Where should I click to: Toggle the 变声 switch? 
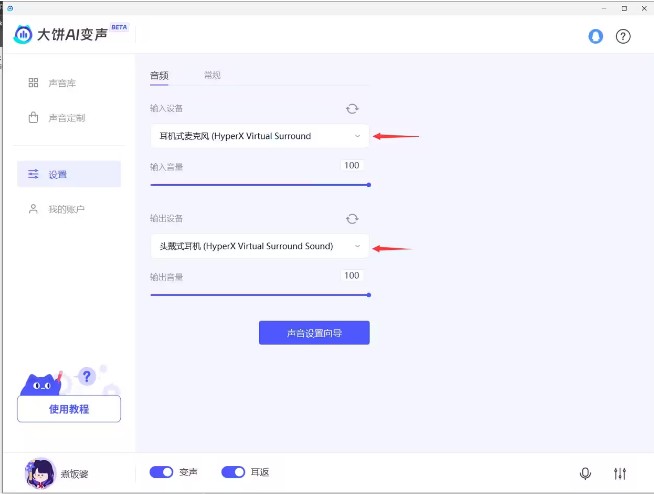pyautogui.click(x=161, y=472)
